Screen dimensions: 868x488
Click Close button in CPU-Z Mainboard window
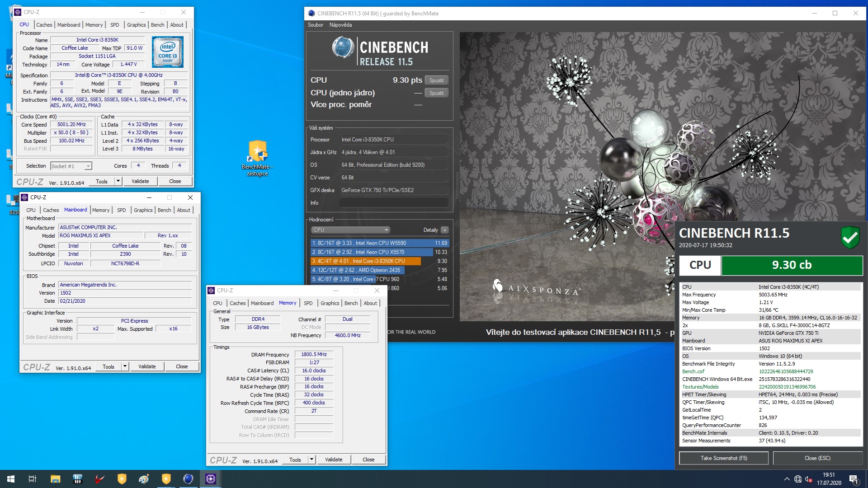tap(182, 366)
